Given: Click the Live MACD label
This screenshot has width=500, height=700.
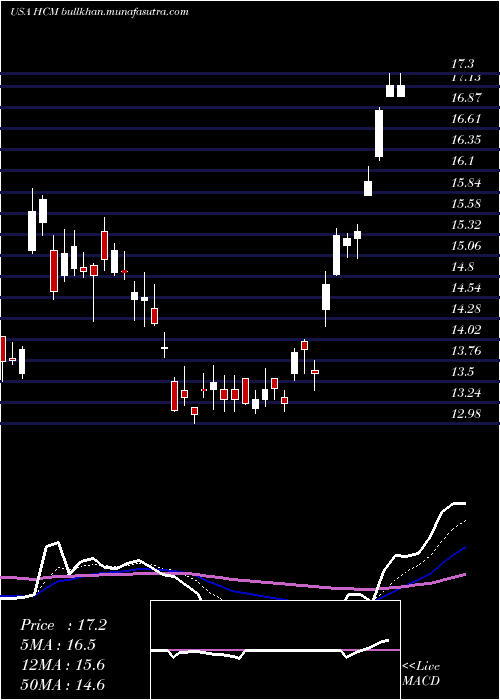Looking at the screenshot, I should 421,674.
